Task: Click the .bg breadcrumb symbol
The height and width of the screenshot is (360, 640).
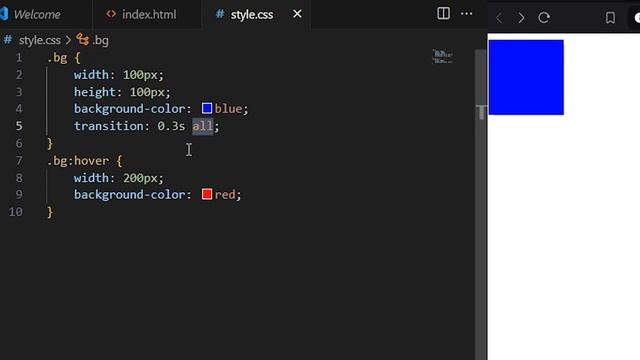Action: 93,40
